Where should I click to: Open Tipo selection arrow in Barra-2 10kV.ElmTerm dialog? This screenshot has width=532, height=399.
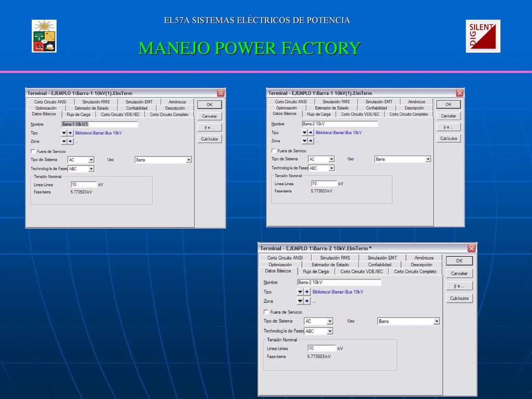pos(300,292)
